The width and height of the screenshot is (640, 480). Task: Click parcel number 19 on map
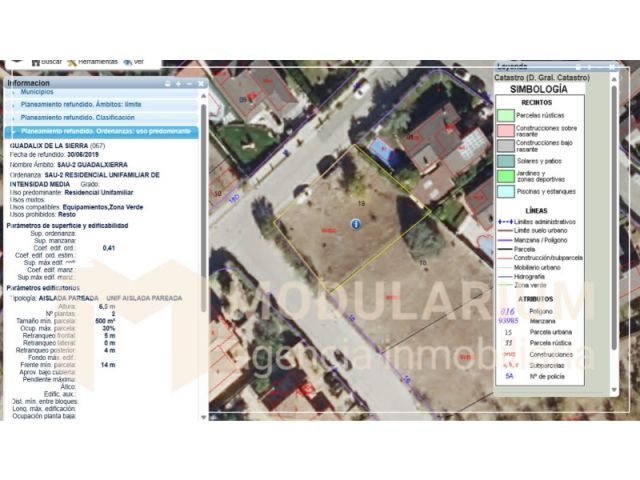[x=361, y=203]
